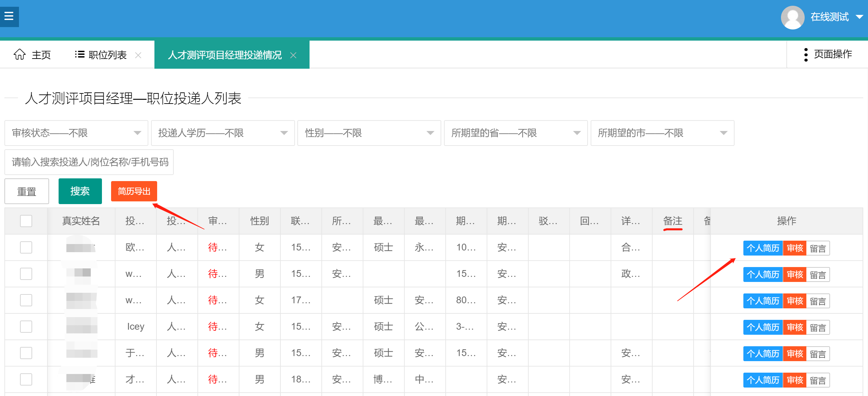
Task: Click the 审核 button in first row
Action: coord(795,248)
